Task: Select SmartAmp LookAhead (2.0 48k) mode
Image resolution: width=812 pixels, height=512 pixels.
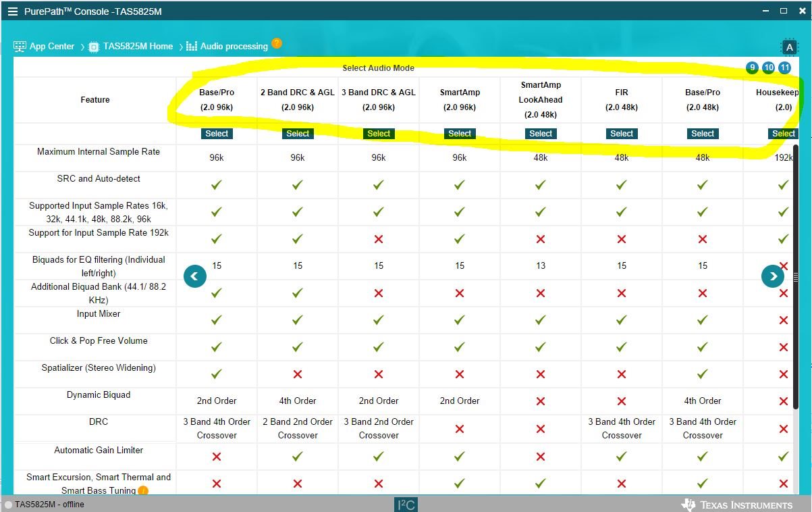Action: [541, 134]
